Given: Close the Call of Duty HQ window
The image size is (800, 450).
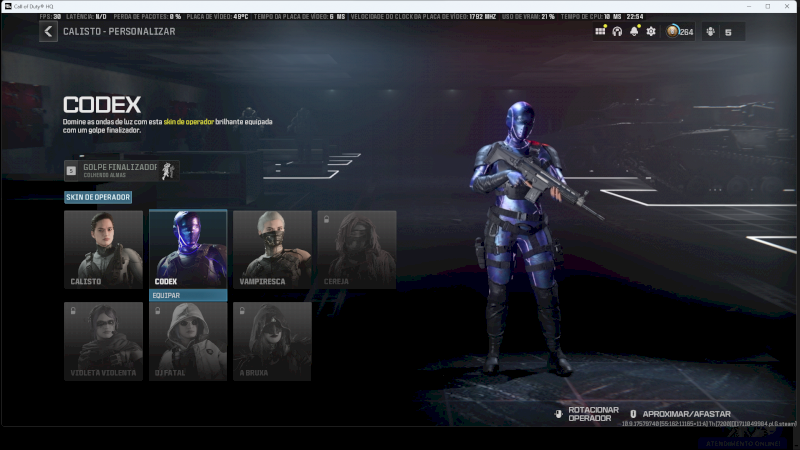Looking at the screenshot, I should 787,6.
